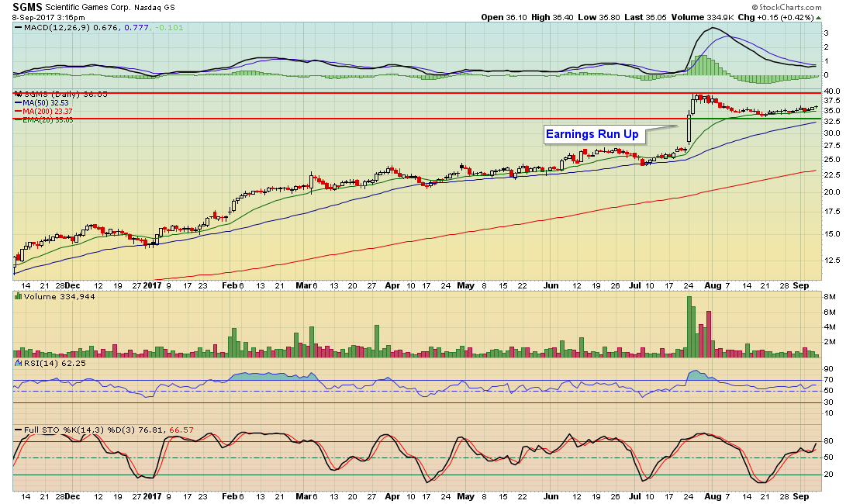Screen dimensions: 853x504
Task: Click the Aug label on the bottom date axis
Action: 712,496
